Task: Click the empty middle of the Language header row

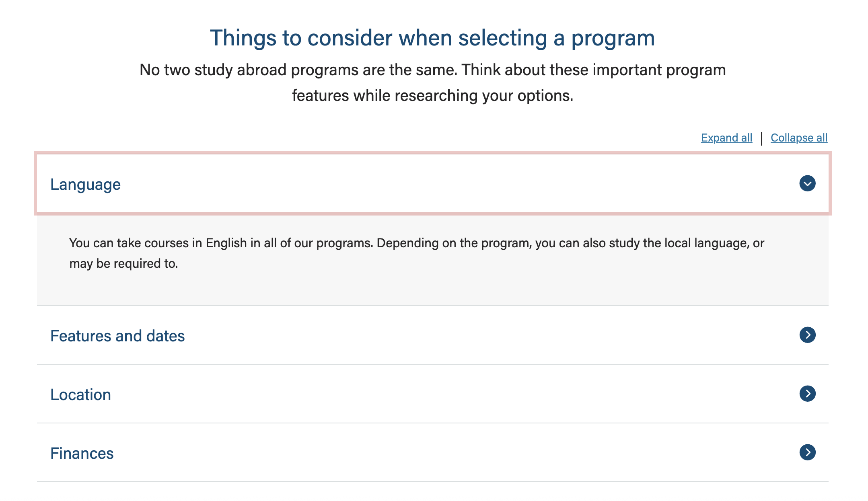Action: tap(442, 184)
